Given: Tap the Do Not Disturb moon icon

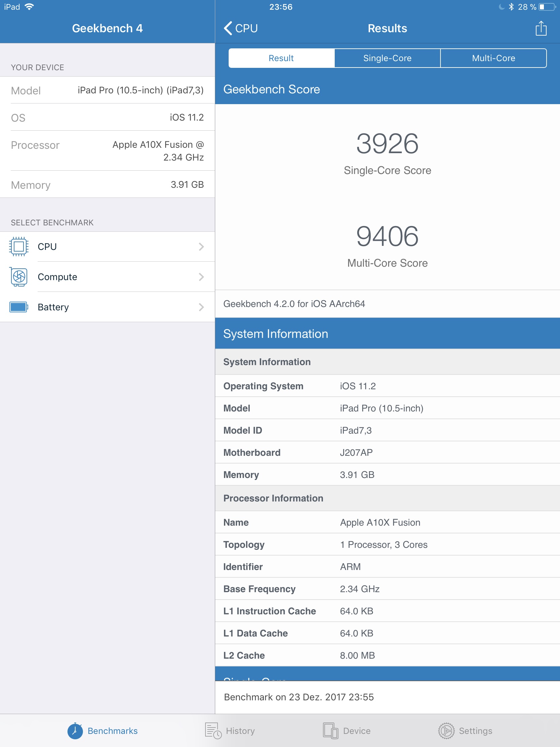Looking at the screenshot, I should tap(502, 7).
